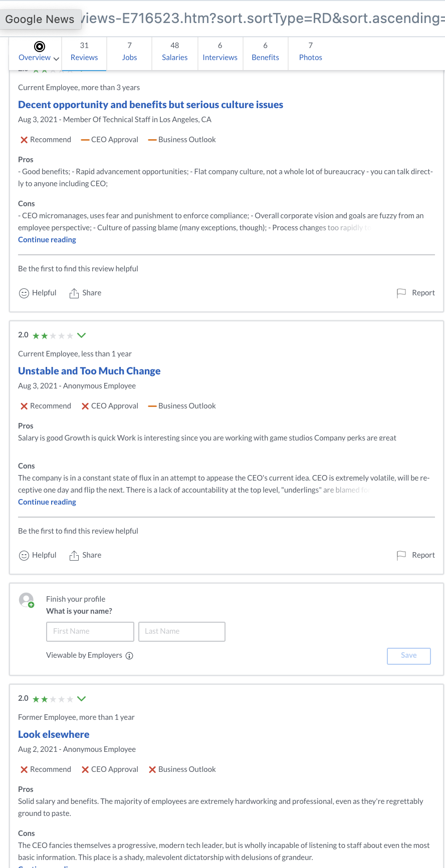The height and width of the screenshot is (868, 445).
Task: Open the Look elsewhere review title
Action: pyautogui.click(x=54, y=734)
